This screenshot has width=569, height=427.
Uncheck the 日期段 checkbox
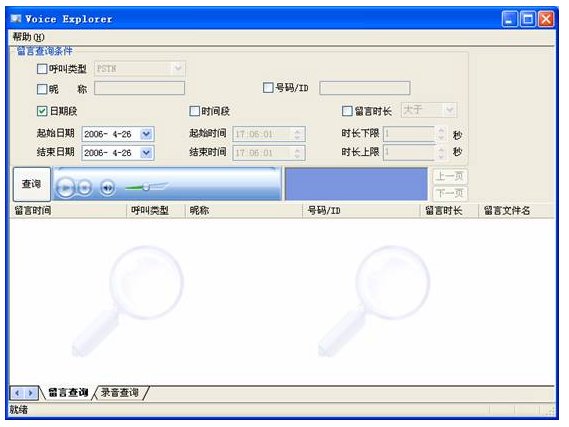click(42, 111)
